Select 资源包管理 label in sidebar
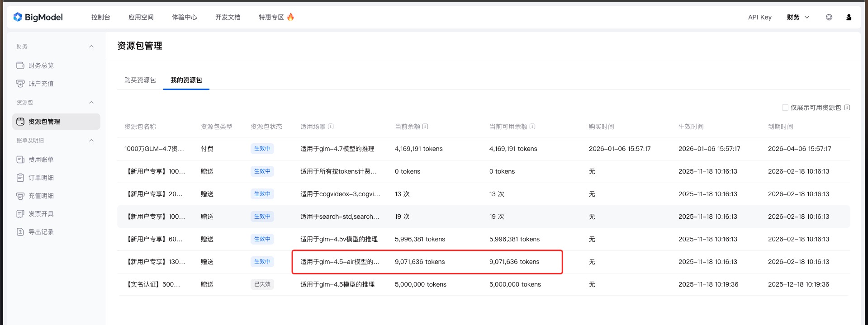The width and height of the screenshot is (868, 325). (44, 122)
